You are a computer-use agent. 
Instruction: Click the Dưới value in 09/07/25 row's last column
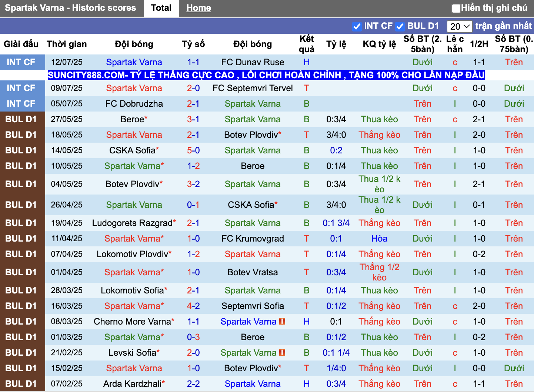(x=514, y=88)
